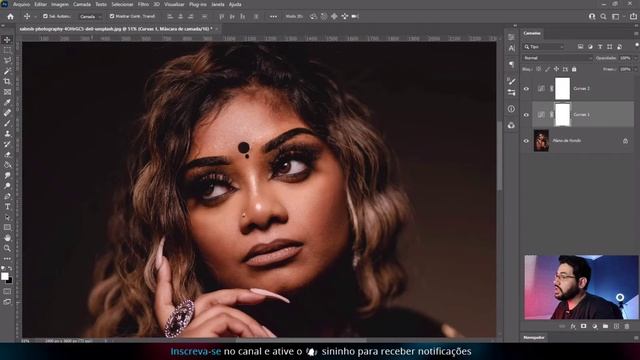Select the Healing Brush tool
640x360 pixels.
(7, 113)
